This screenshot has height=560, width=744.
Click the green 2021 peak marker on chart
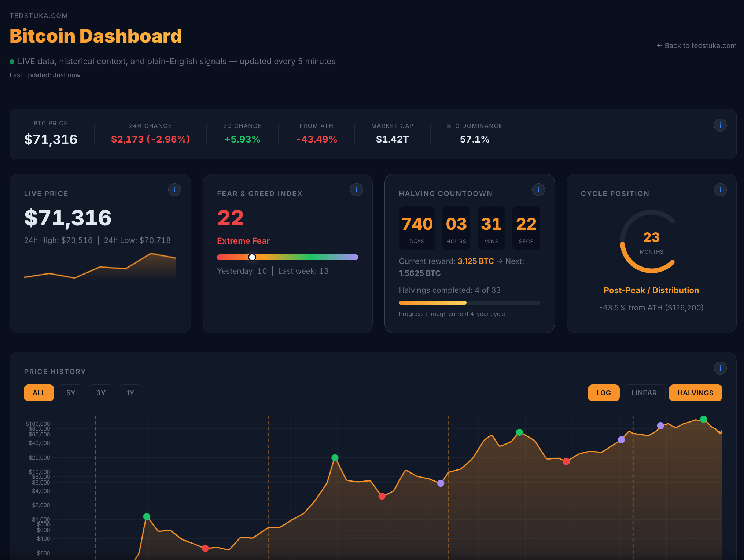pyautogui.click(x=520, y=432)
